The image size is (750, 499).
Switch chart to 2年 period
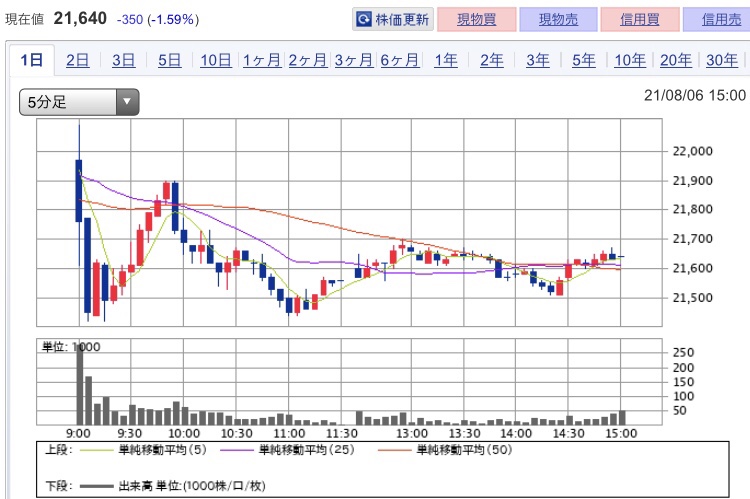492,60
